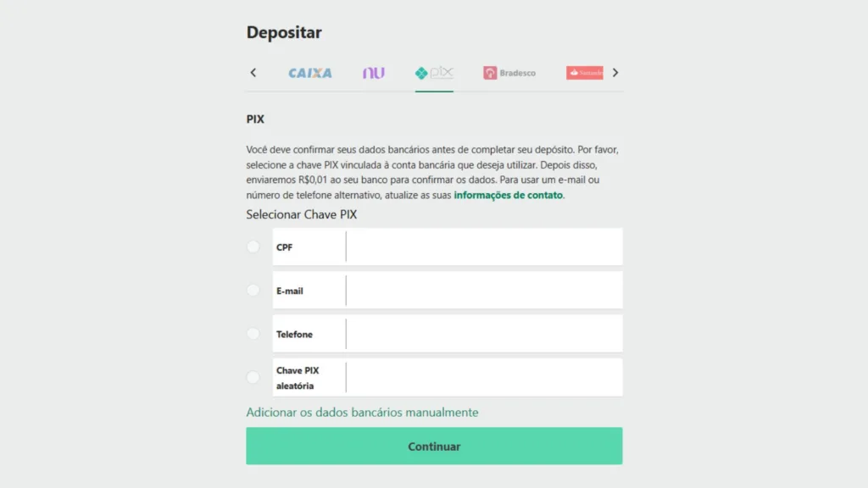Click the green PIX diamond icon
Screen dimensions: 868x488
pos(421,73)
